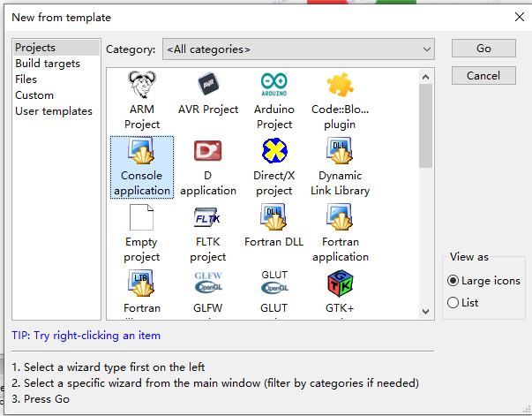Pick the Code::Blocks plugin puzzle icon
The height and width of the screenshot is (416, 532).
click(340, 84)
